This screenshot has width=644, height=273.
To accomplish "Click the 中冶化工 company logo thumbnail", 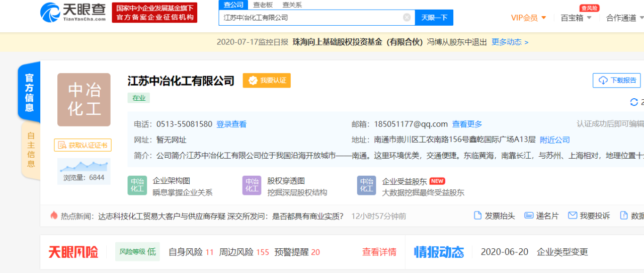I will tap(84, 100).
